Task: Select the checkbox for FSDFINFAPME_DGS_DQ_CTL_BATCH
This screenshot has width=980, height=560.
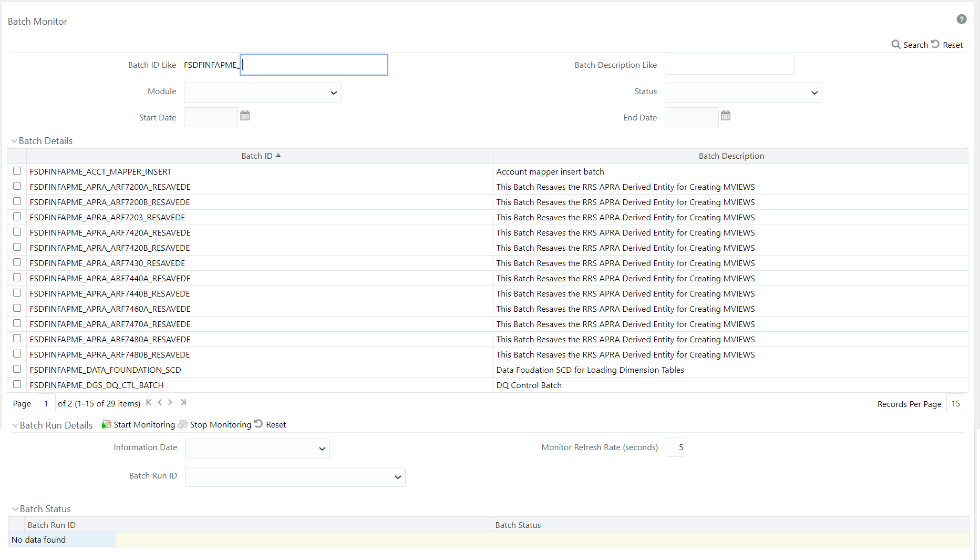Action: pyautogui.click(x=17, y=384)
